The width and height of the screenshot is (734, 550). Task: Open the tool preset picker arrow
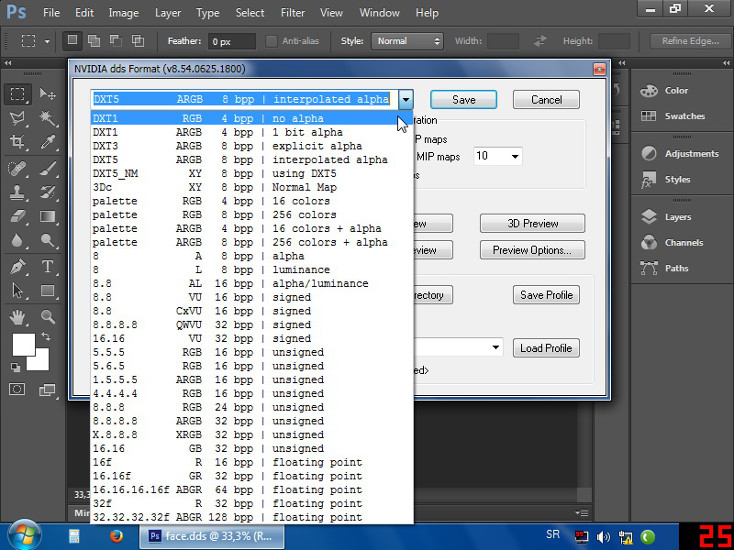point(47,41)
